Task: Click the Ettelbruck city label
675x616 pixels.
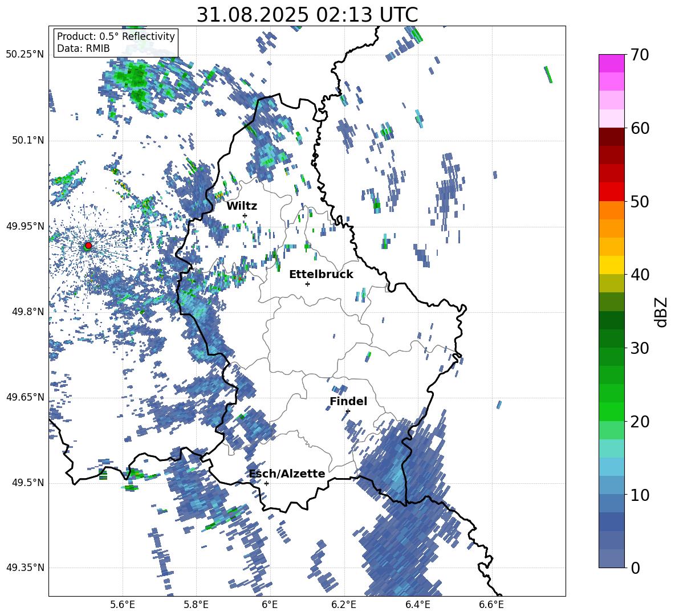Action: tap(321, 275)
